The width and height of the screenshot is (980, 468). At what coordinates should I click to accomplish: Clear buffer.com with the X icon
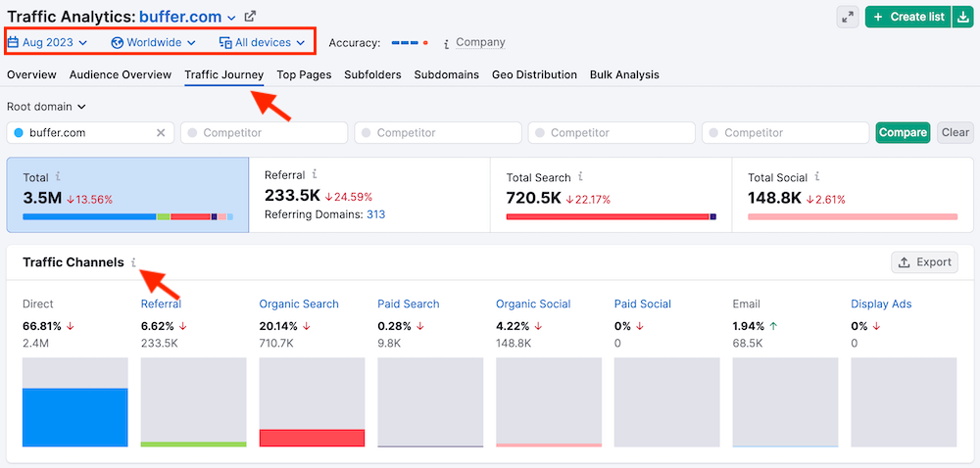(x=162, y=133)
